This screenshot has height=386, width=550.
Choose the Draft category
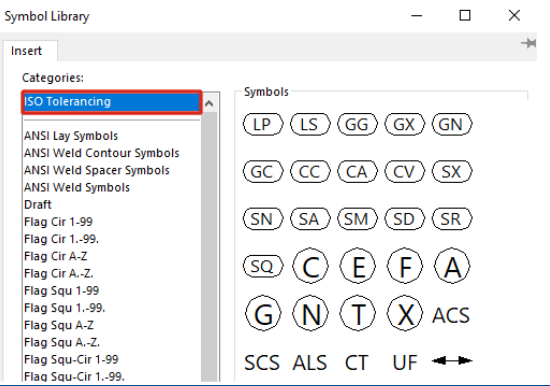tap(38, 205)
